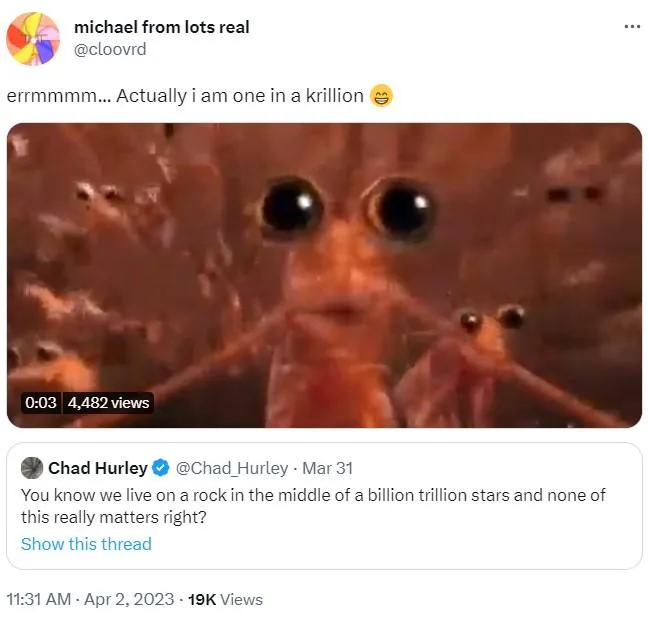Play the krill video thumbnail
Screen dimensions: 649x621
click(324, 275)
